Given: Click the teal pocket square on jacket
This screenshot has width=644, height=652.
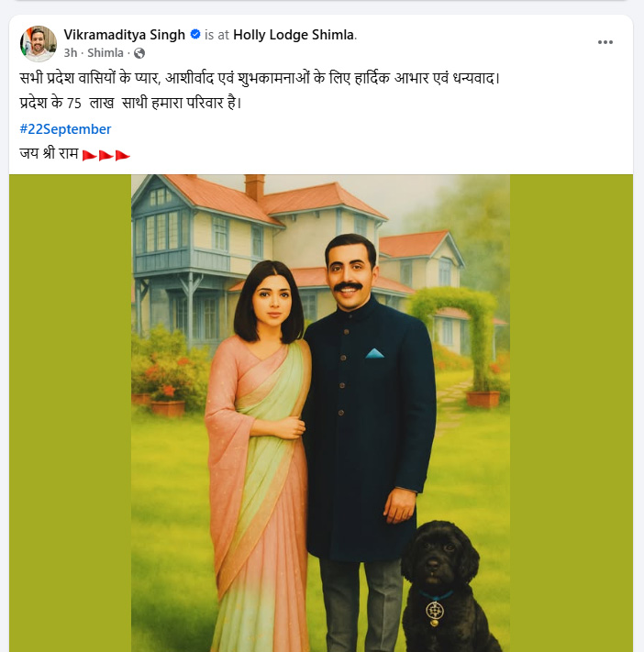Looking at the screenshot, I should click(374, 353).
